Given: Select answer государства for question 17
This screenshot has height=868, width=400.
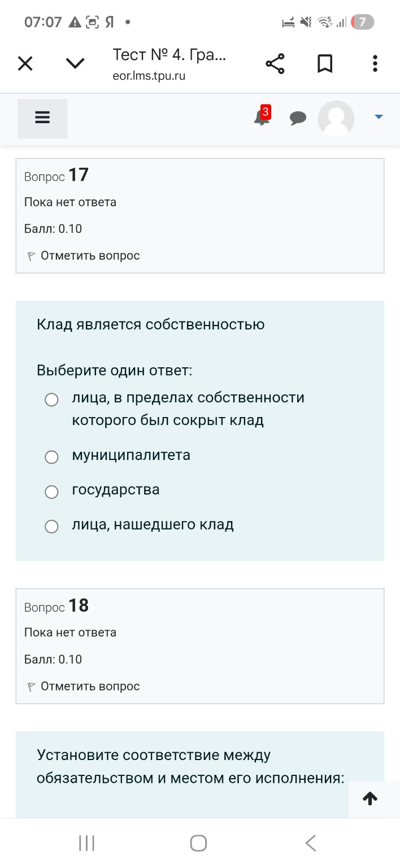Looking at the screenshot, I should [x=51, y=492].
